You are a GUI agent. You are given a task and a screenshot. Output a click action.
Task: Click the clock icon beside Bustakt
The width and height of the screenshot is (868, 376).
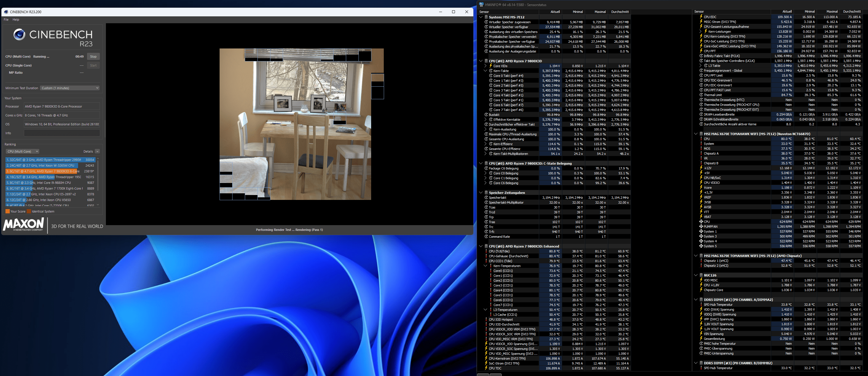486,115
